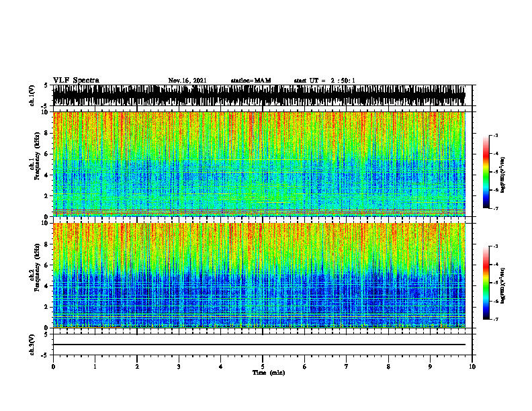Click time axis tick label "4"
This screenshot has height=411, width=532.
221,367
